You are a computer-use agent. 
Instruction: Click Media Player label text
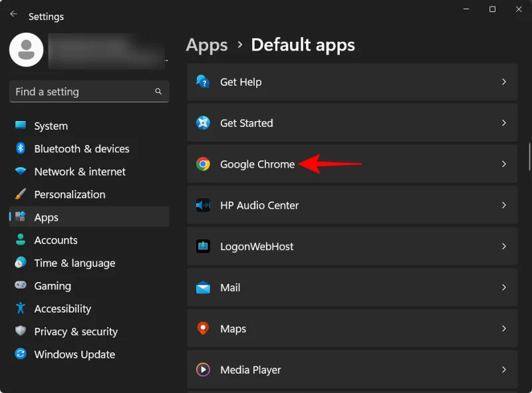(251, 370)
